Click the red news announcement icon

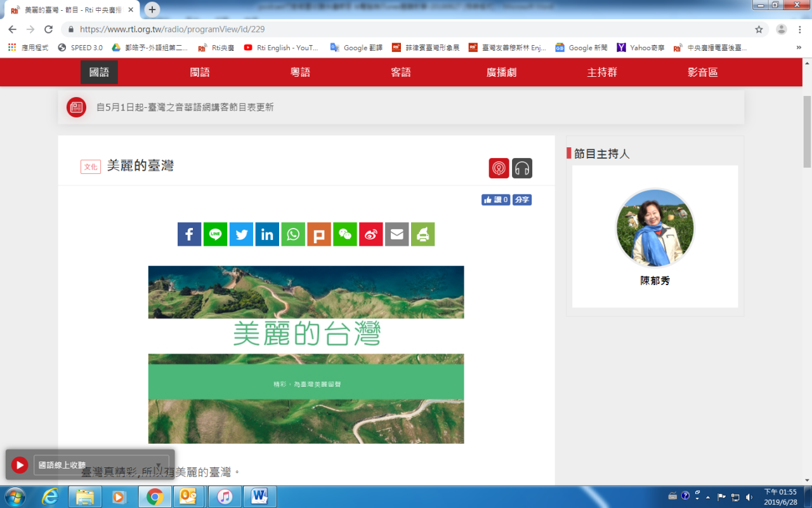77,107
